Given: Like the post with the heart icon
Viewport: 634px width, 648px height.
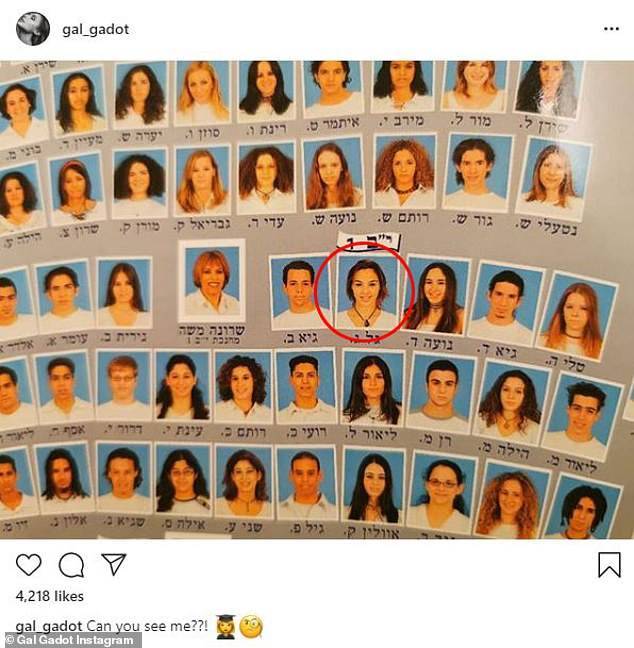Looking at the screenshot, I should click(29, 565).
